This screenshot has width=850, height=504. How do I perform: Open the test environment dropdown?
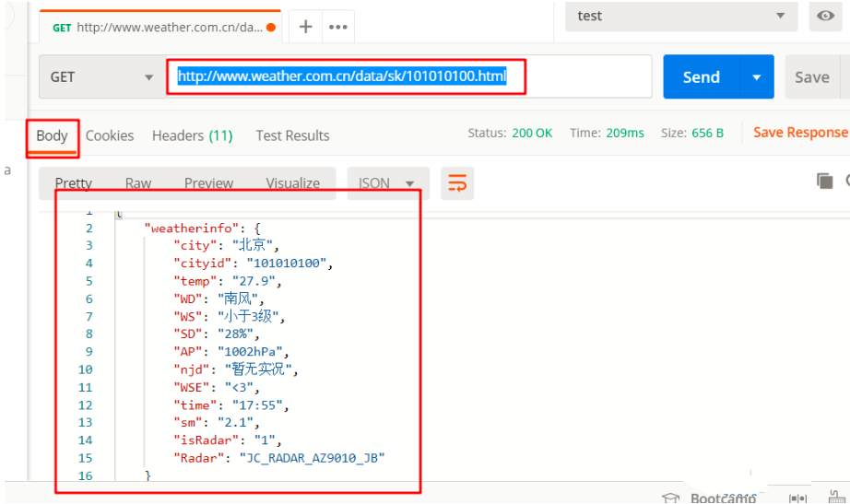[x=681, y=16]
